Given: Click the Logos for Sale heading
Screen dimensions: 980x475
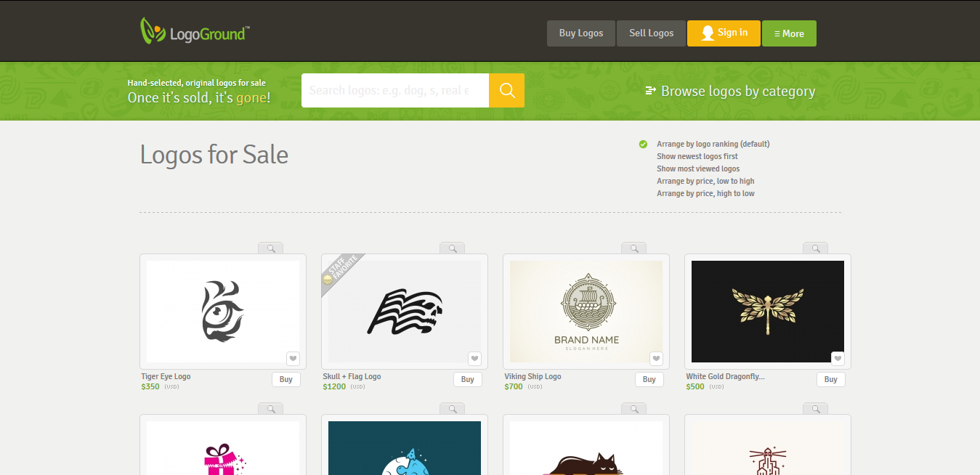Looking at the screenshot, I should tap(214, 155).
